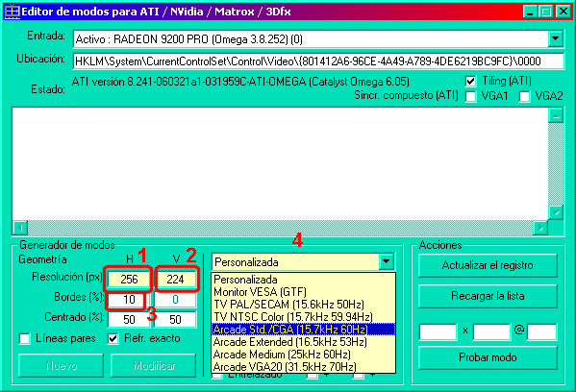The height and width of the screenshot is (392, 576).
Task: Click the mode list scroll up arrow
Action: tap(556, 115)
